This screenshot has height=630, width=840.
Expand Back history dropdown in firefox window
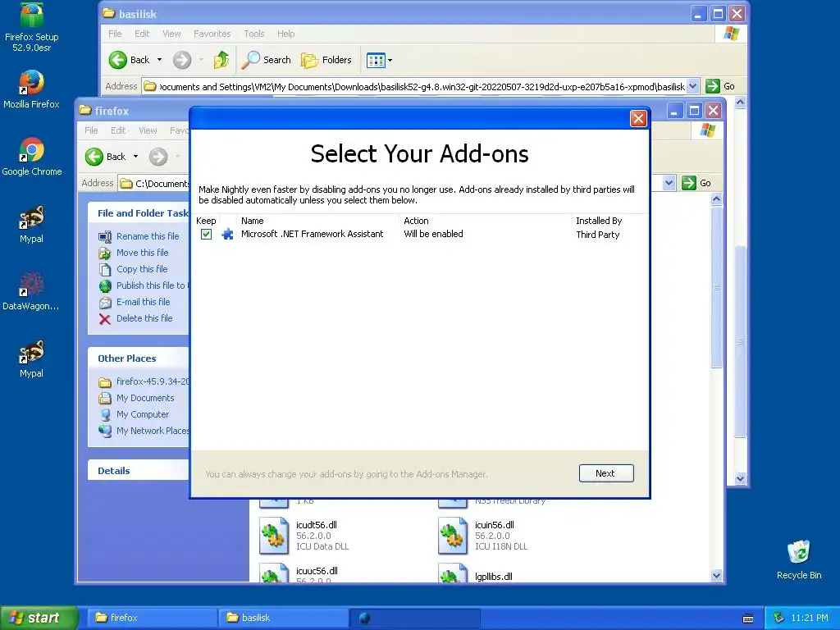(135, 157)
